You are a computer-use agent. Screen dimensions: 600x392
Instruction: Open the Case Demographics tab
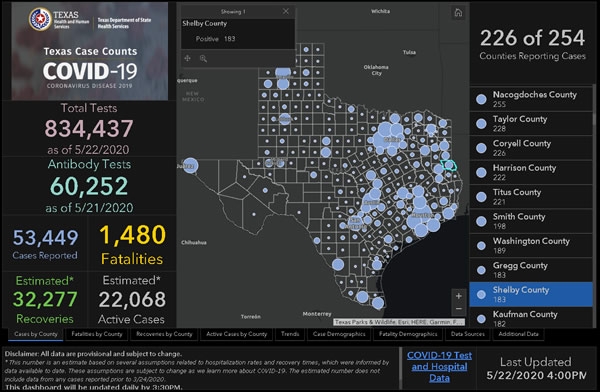339,334
